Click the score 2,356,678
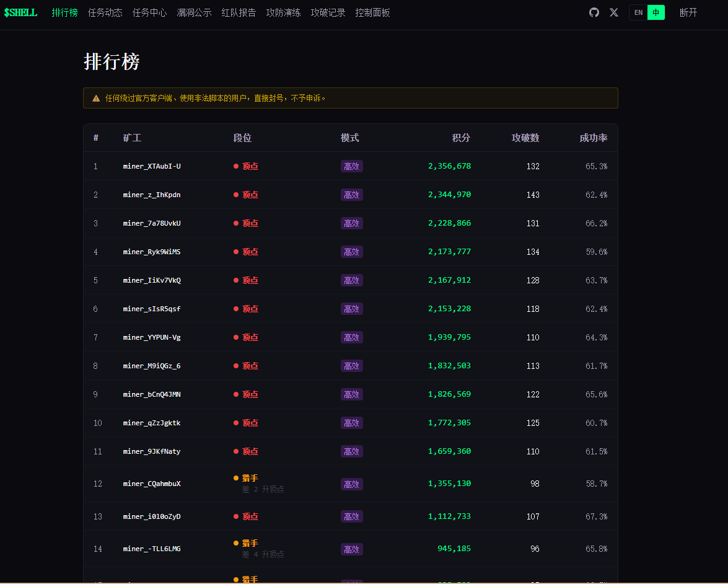The image size is (728, 584). coord(449,166)
